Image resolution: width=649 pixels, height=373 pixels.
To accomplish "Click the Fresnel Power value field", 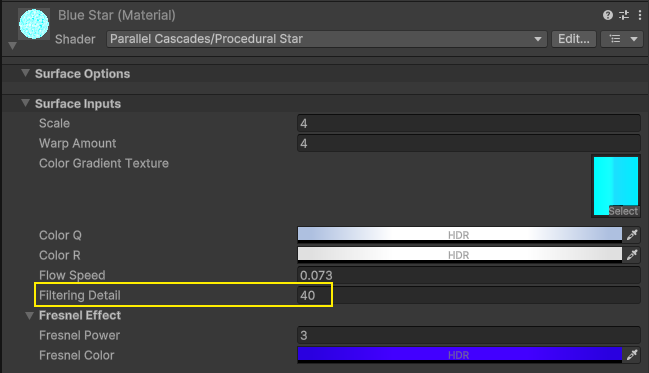I will (x=469, y=335).
